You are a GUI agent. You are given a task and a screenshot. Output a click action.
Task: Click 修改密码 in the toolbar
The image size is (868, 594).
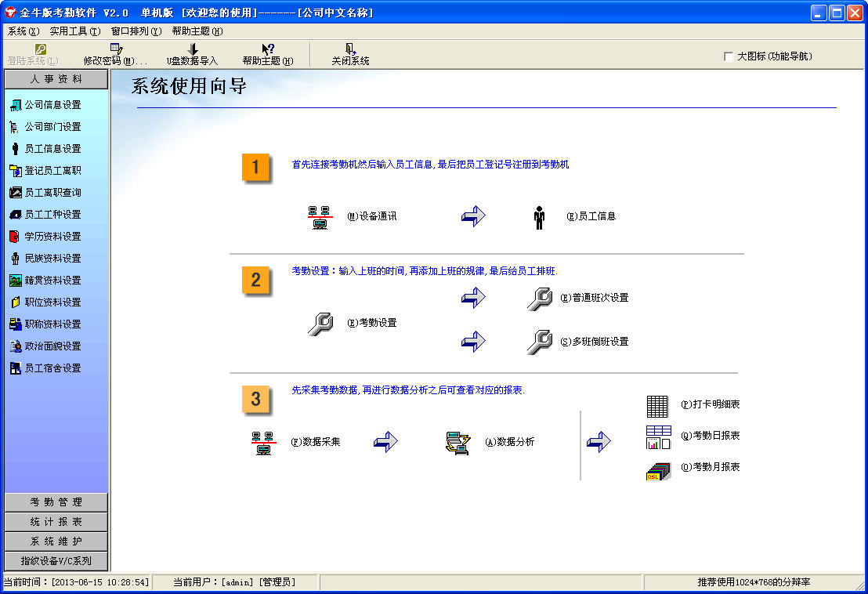tap(116, 54)
